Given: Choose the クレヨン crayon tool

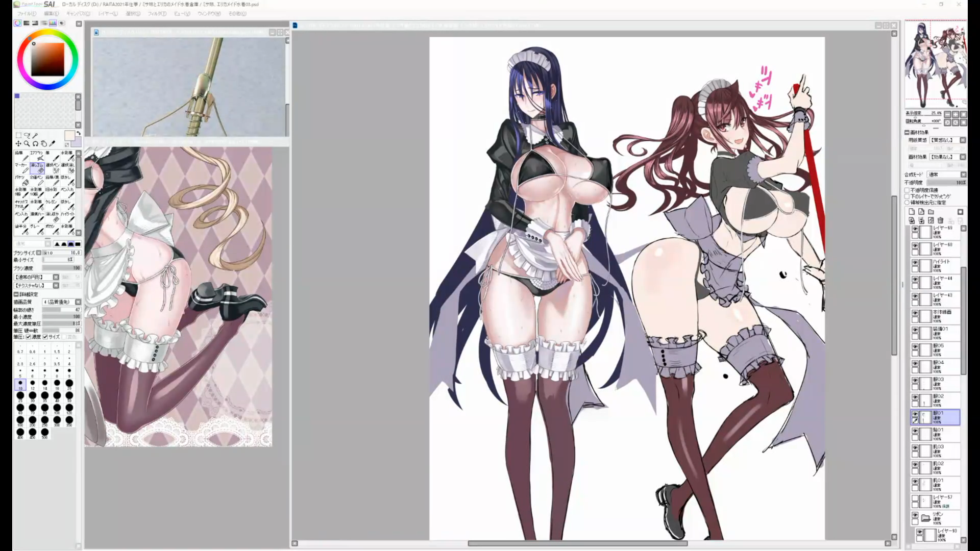Looking at the screenshot, I should [x=52, y=205].
